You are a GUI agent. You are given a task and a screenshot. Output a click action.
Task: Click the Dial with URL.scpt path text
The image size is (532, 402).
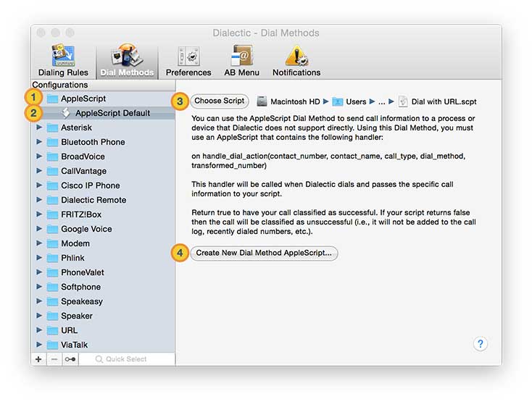click(444, 101)
